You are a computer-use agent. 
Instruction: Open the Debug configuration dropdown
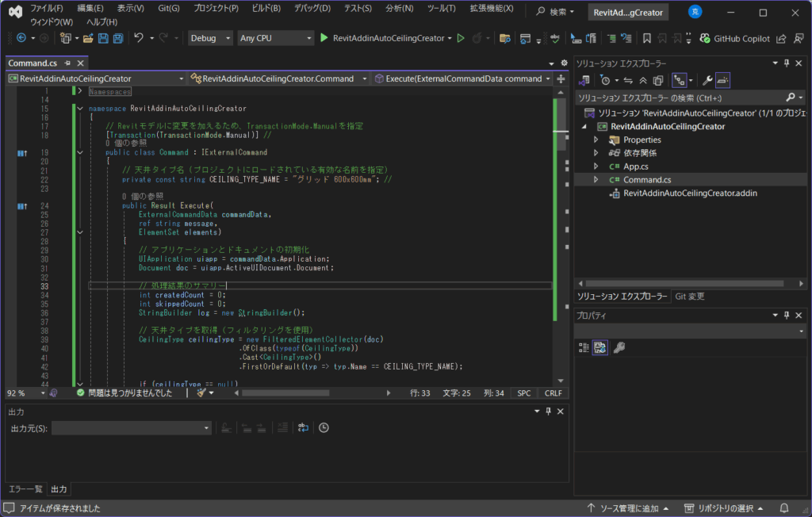click(x=210, y=38)
